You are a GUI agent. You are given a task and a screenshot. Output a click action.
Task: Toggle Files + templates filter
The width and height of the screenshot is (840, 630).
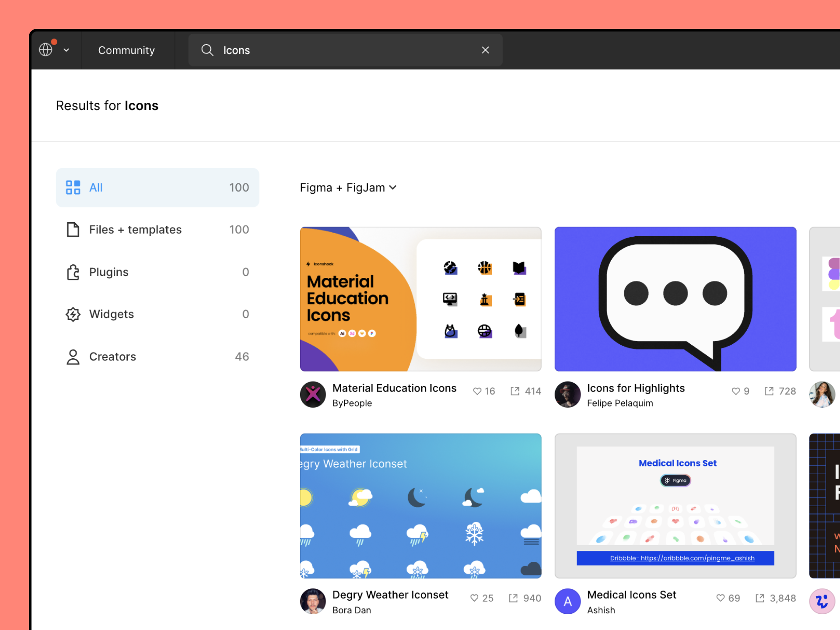(157, 230)
